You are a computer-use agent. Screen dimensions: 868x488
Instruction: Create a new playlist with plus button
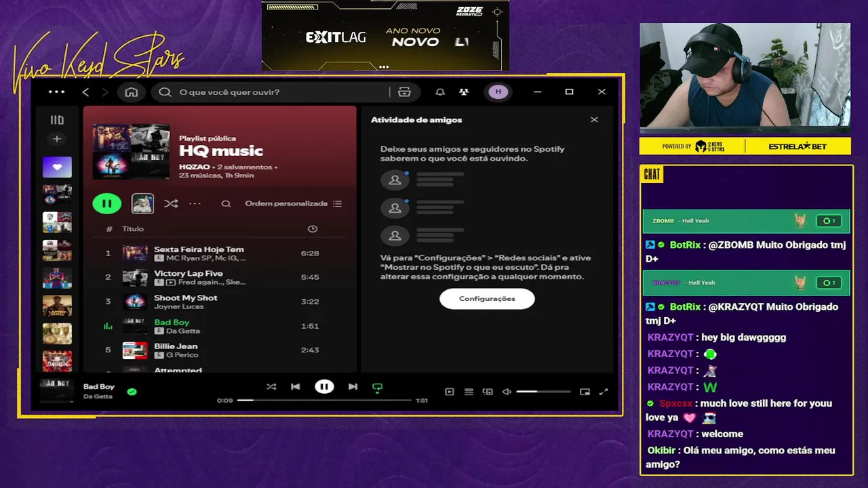[57, 139]
